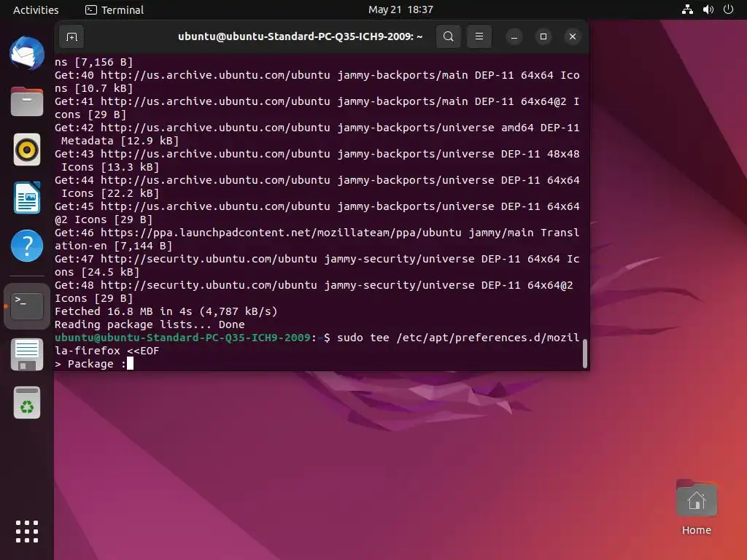This screenshot has height=560, width=747.
Task: Click the terminal window title text
Action: [300, 36]
